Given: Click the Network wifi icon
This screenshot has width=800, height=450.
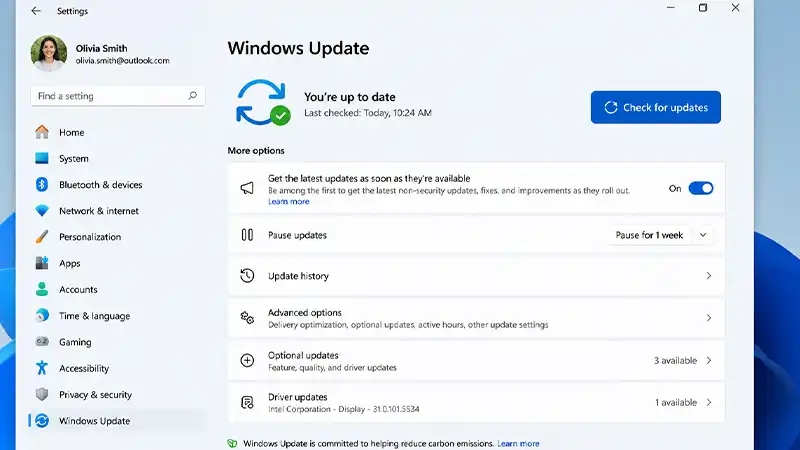Looking at the screenshot, I should (42, 210).
